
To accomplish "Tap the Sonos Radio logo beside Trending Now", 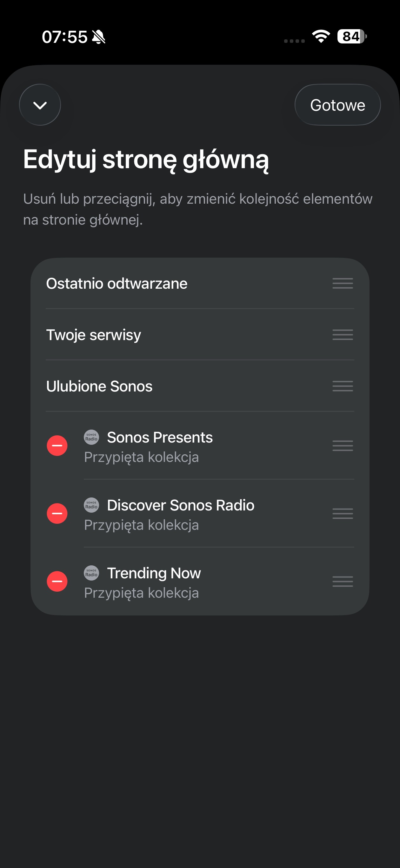I will [91, 573].
